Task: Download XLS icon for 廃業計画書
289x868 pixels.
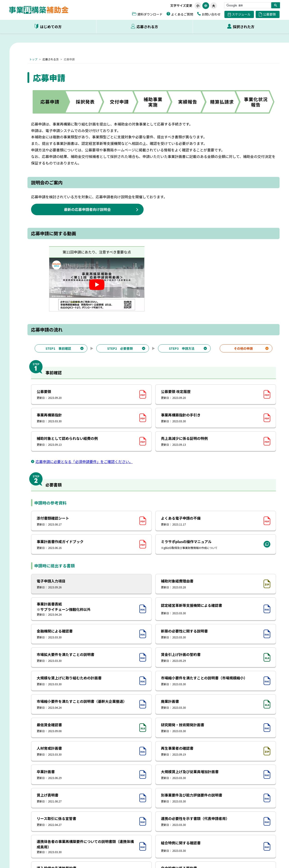Action: point(267,704)
